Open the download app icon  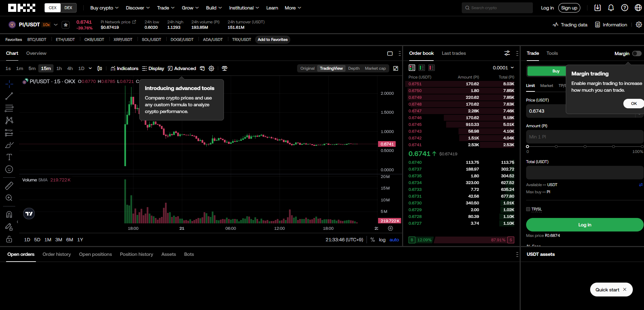(x=598, y=8)
